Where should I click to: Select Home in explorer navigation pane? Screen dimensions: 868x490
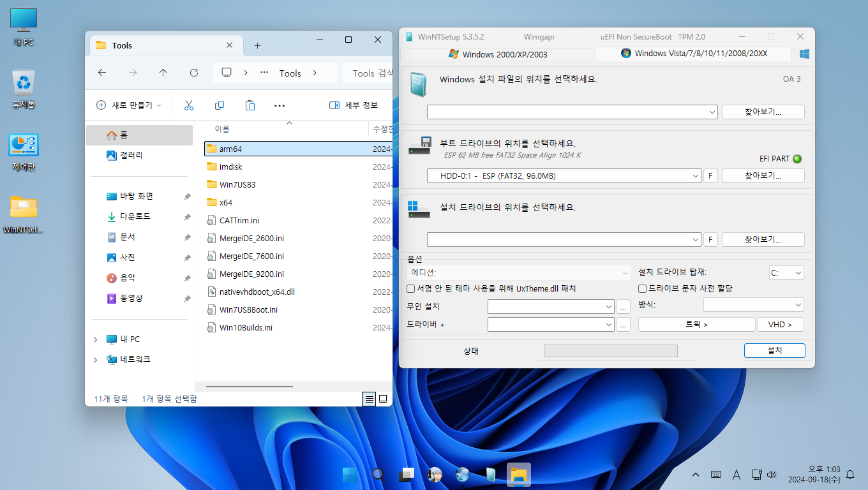140,135
